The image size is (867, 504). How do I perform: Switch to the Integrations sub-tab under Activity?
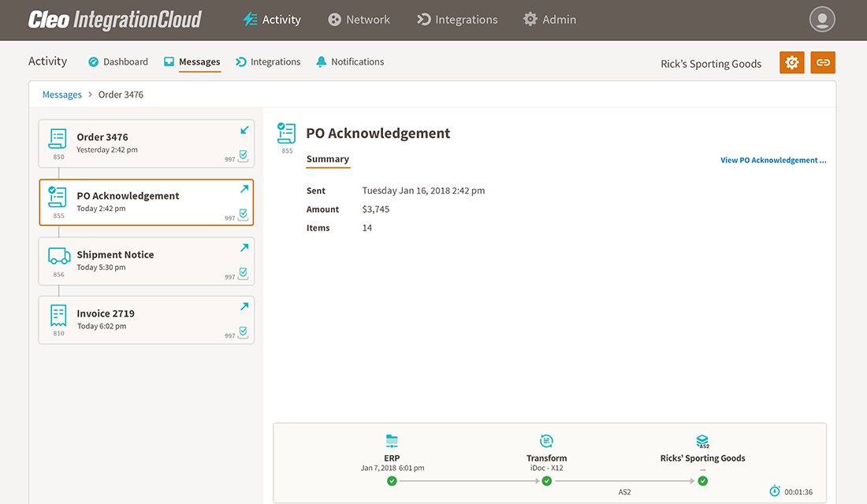coord(268,62)
